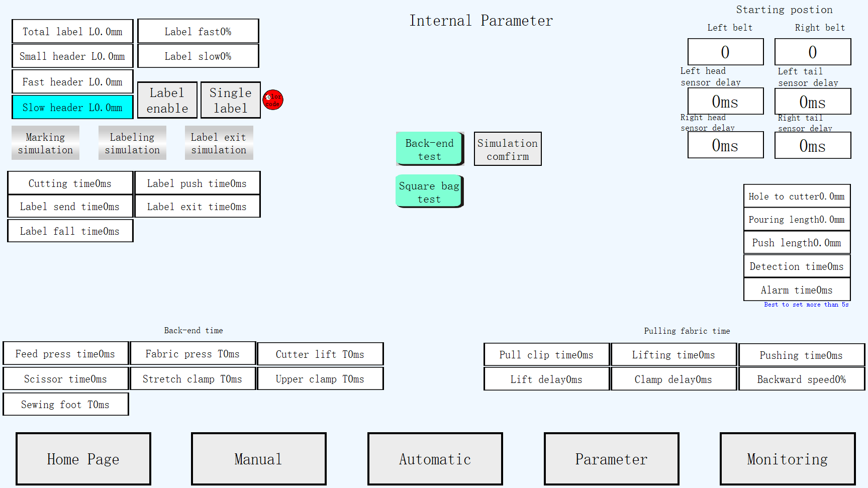The height and width of the screenshot is (488, 868).
Task: Edit Backward speed percentage field
Action: (802, 379)
